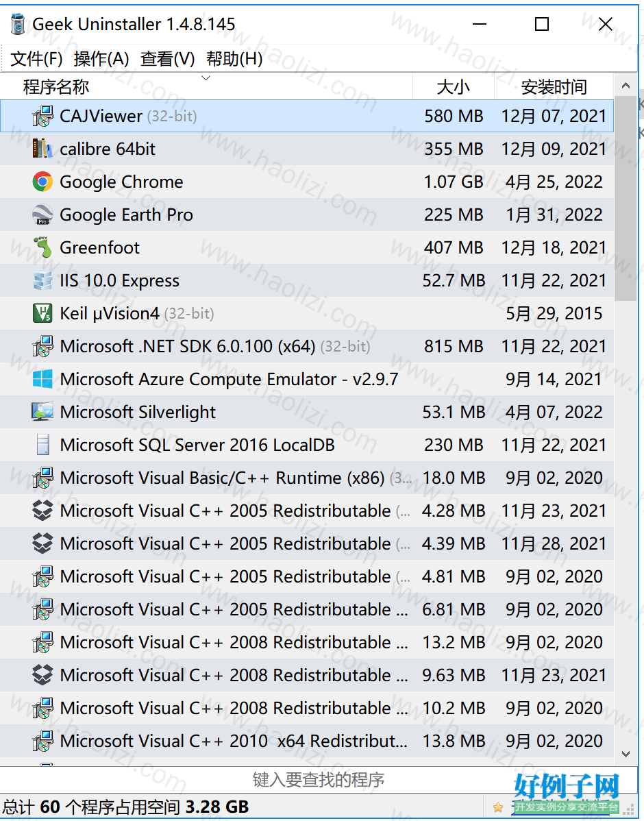Image resolution: width=644 pixels, height=821 pixels.
Task: Select the Google Earth Pro entry
Action: (126, 215)
